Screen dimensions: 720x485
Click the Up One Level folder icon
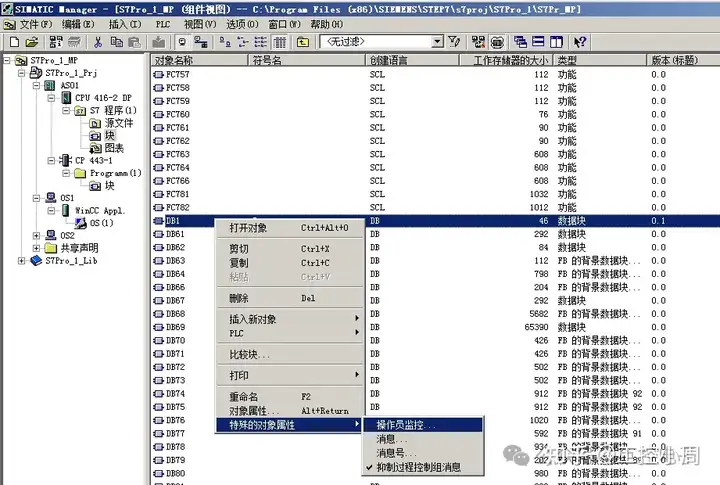click(x=303, y=42)
